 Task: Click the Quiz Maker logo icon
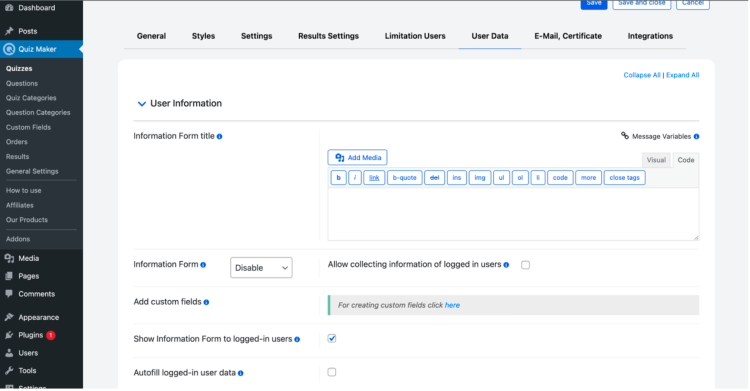click(x=9, y=49)
